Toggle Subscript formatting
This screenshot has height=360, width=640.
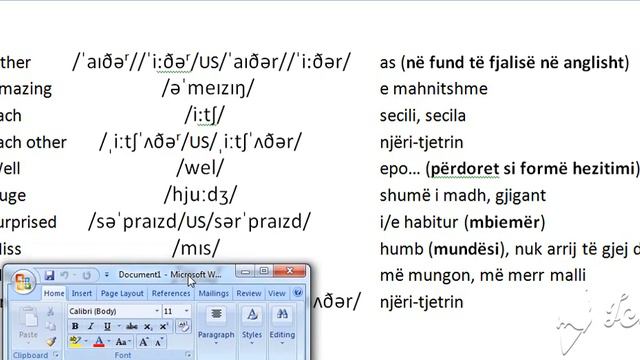[148, 327]
